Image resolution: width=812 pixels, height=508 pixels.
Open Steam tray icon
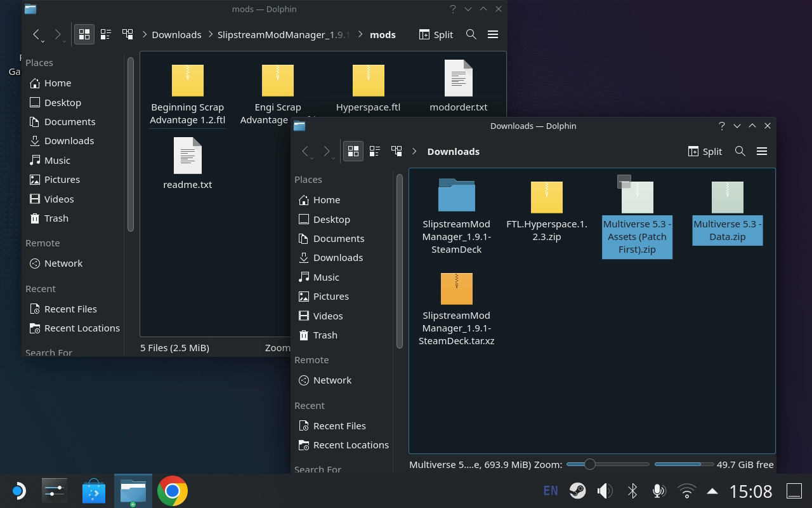pos(577,491)
